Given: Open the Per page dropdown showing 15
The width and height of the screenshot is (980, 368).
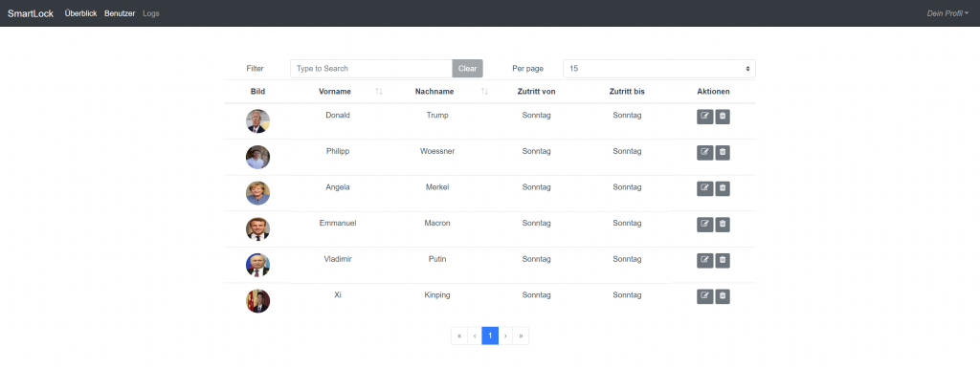Looking at the screenshot, I should [659, 69].
